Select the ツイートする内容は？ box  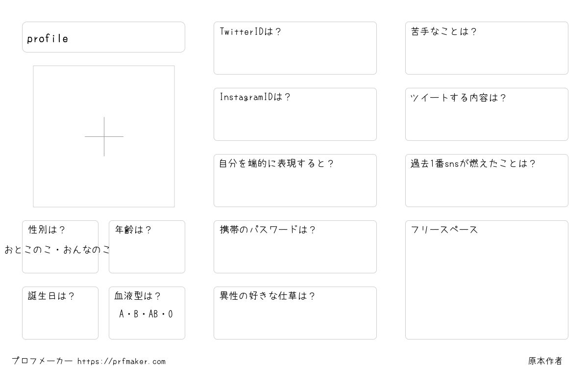click(x=487, y=114)
